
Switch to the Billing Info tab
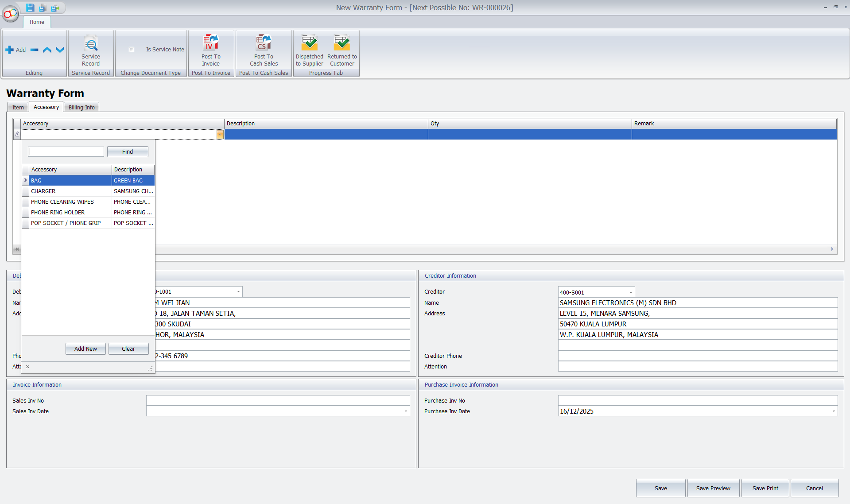point(82,107)
